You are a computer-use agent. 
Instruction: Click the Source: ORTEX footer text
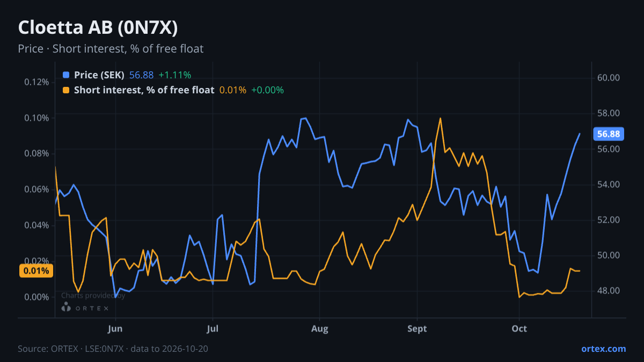pos(113,349)
